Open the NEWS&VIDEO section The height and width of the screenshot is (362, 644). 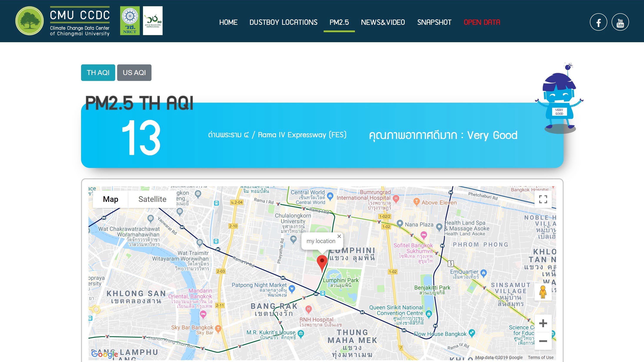tap(383, 22)
